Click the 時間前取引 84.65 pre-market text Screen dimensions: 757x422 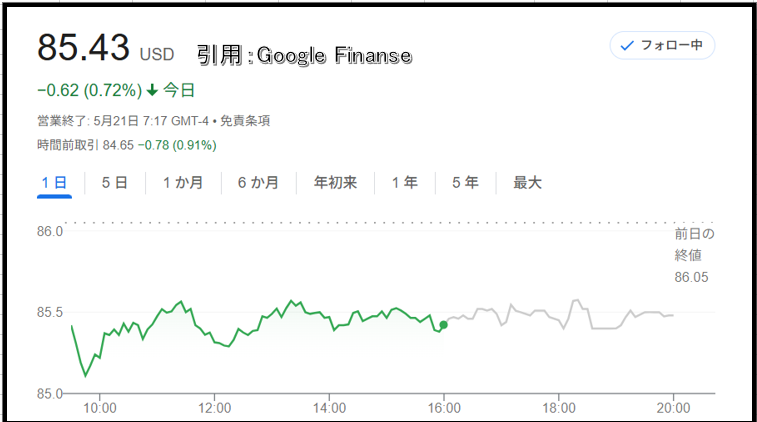click(85, 145)
